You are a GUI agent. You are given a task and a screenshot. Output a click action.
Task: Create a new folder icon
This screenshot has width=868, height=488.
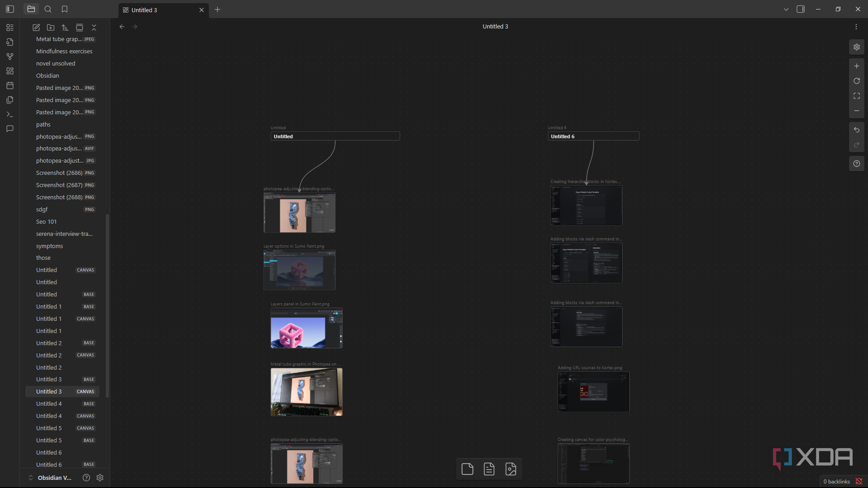[51, 28]
